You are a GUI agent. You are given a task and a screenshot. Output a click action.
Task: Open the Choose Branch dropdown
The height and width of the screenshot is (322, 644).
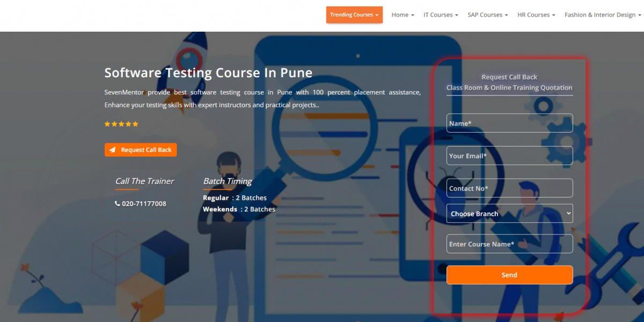(509, 214)
